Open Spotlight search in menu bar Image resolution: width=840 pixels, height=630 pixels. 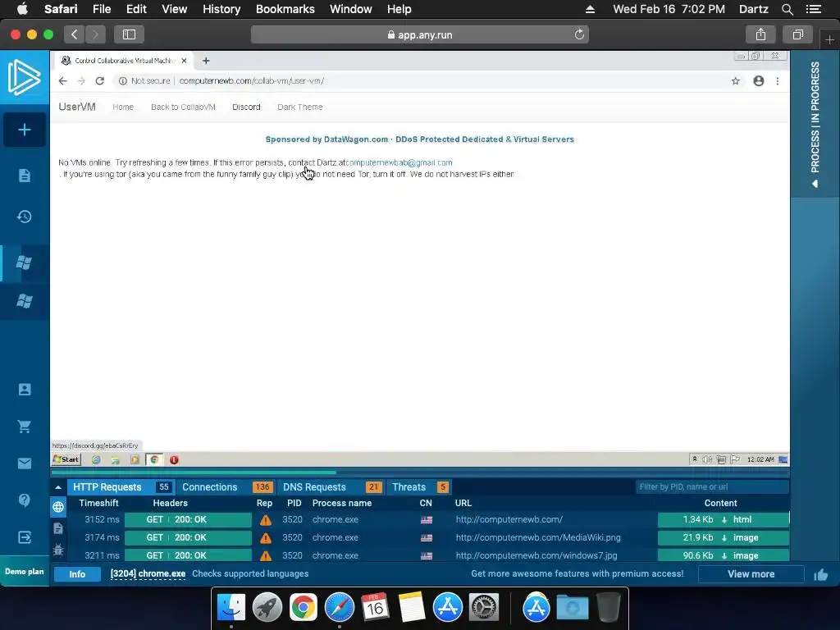coord(787,9)
